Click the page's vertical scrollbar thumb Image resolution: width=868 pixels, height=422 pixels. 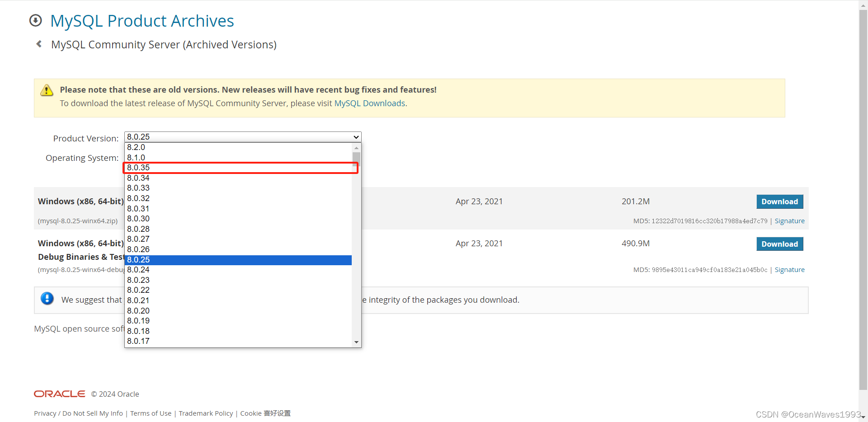[x=863, y=199]
